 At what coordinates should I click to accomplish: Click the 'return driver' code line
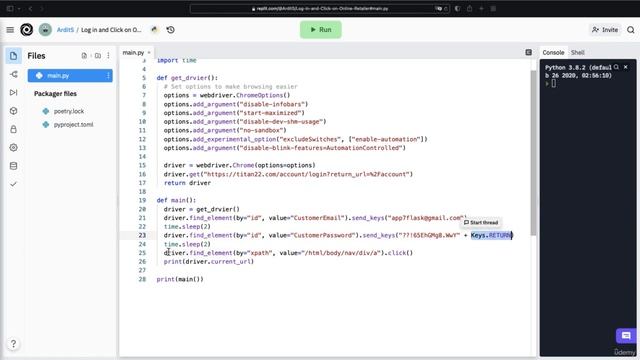pos(187,183)
